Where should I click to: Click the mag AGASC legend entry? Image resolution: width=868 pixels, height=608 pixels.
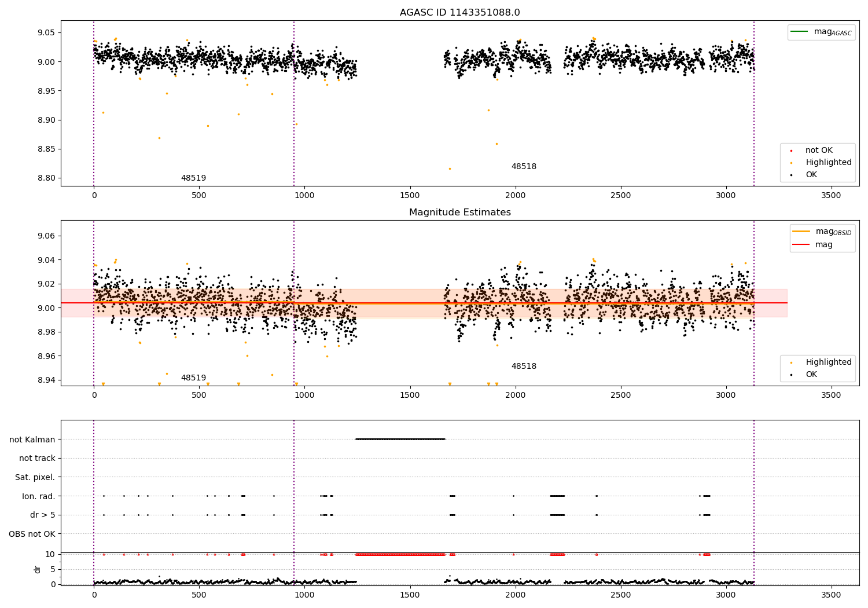(x=822, y=32)
